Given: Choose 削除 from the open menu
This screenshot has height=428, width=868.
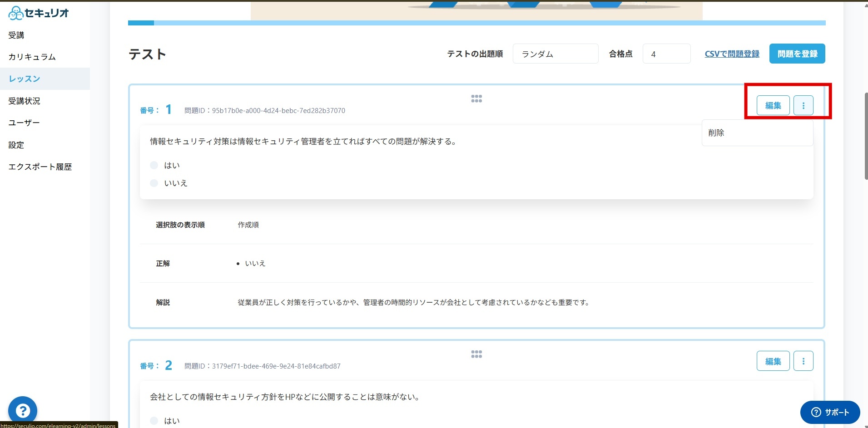Looking at the screenshot, I should 757,133.
